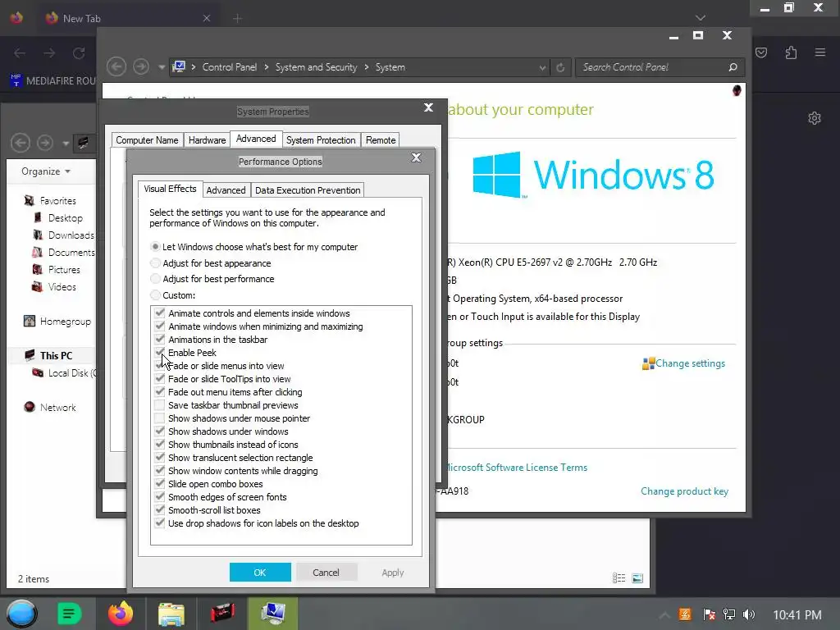Click the Firefox reload button
Screen dimensions: 840x630
79,53
